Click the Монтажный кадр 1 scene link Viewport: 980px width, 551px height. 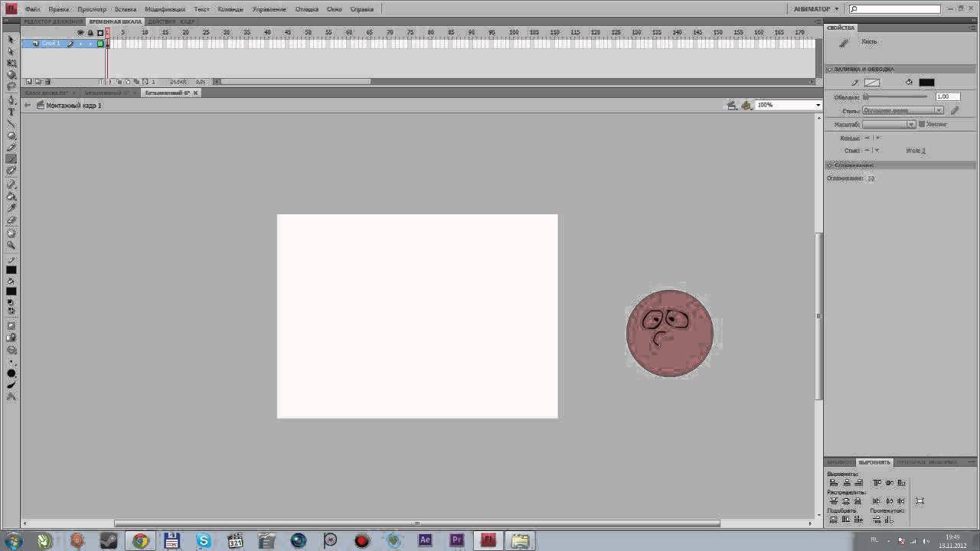(x=73, y=105)
